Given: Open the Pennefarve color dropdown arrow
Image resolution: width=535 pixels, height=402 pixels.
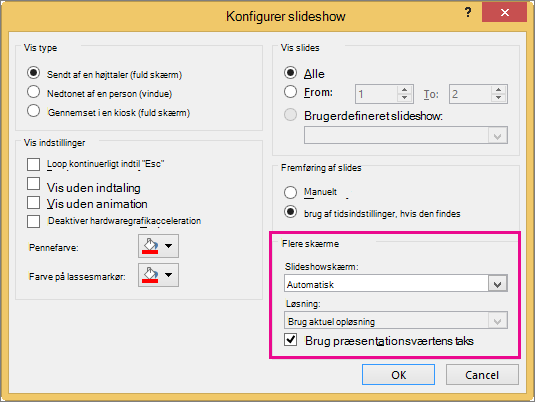Looking at the screenshot, I should pyautogui.click(x=169, y=246).
